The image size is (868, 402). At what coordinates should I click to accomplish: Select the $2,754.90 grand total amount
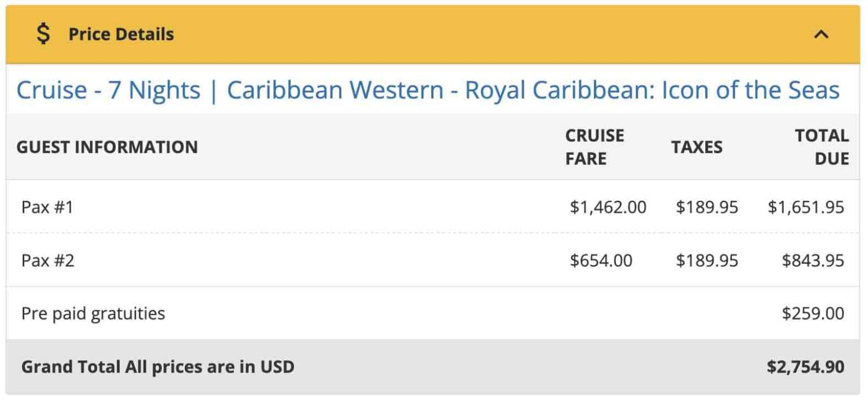point(805,367)
